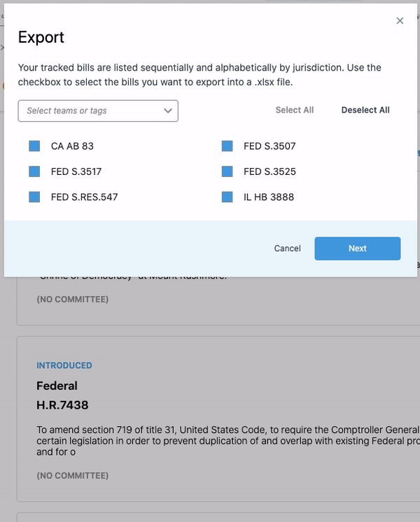Click the INTRODUCED status label
420x522 pixels.
click(64, 365)
